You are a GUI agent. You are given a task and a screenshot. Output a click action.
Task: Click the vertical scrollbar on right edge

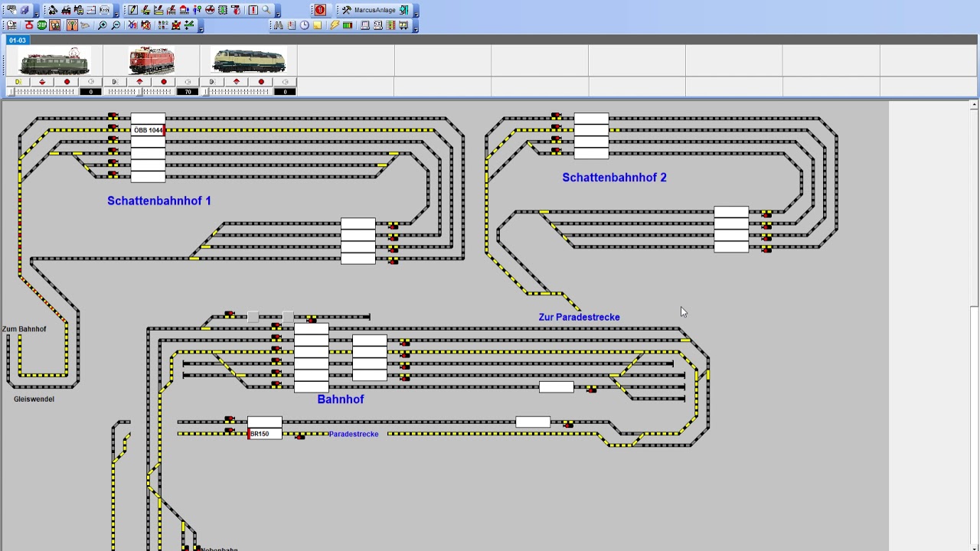click(974, 325)
